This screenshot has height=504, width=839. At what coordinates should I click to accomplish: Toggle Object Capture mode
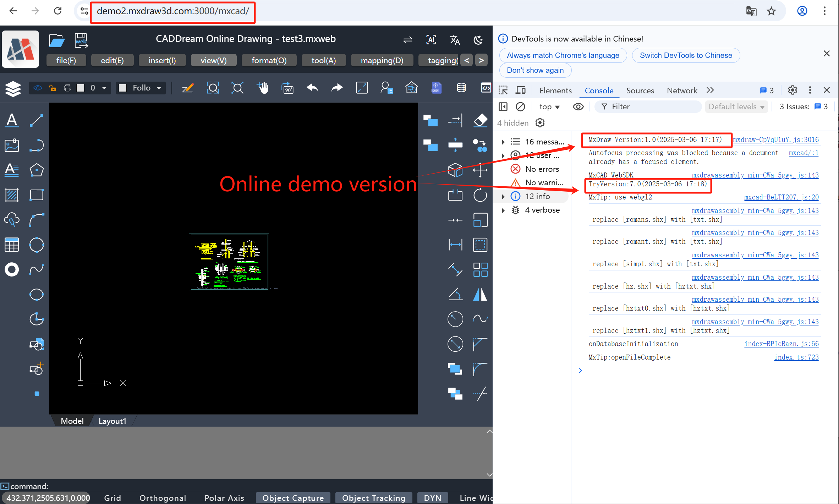[x=293, y=498]
